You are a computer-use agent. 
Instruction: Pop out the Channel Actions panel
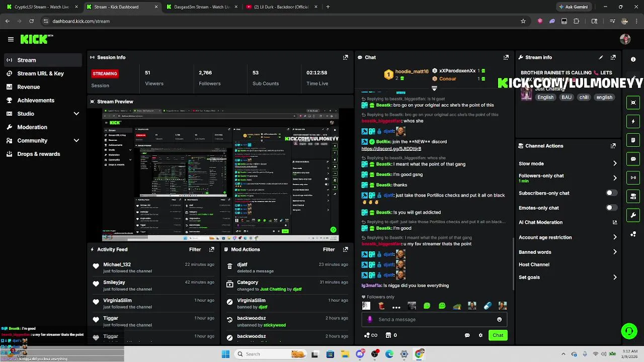pyautogui.click(x=613, y=146)
